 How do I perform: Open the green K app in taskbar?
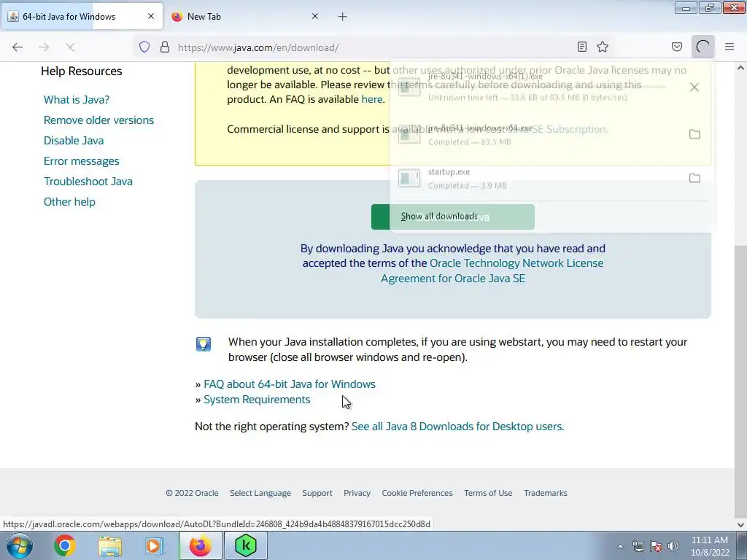(x=246, y=545)
